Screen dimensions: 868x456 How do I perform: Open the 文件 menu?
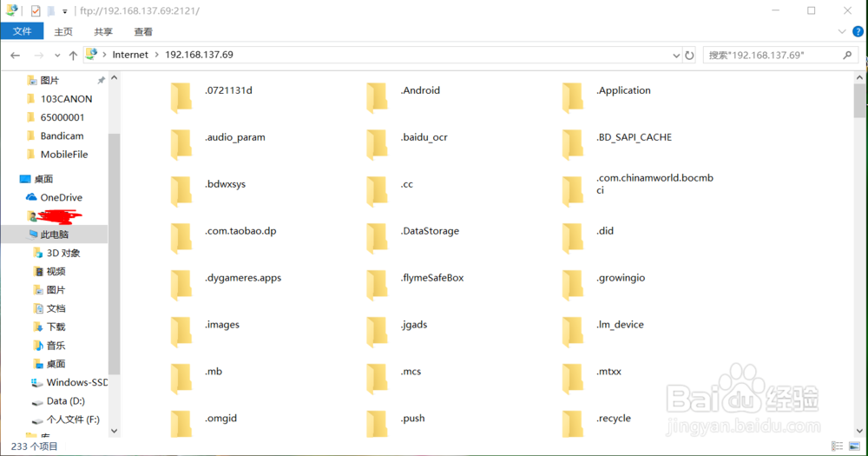pyautogui.click(x=23, y=31)
